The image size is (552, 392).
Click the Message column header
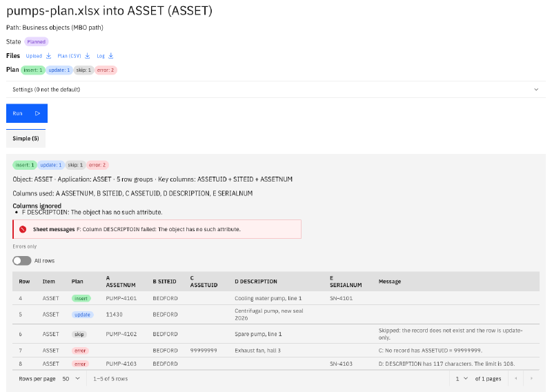[390, 282]
